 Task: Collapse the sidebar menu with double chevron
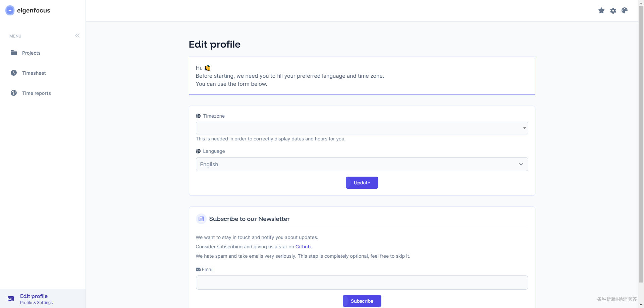tap(77, 36)
